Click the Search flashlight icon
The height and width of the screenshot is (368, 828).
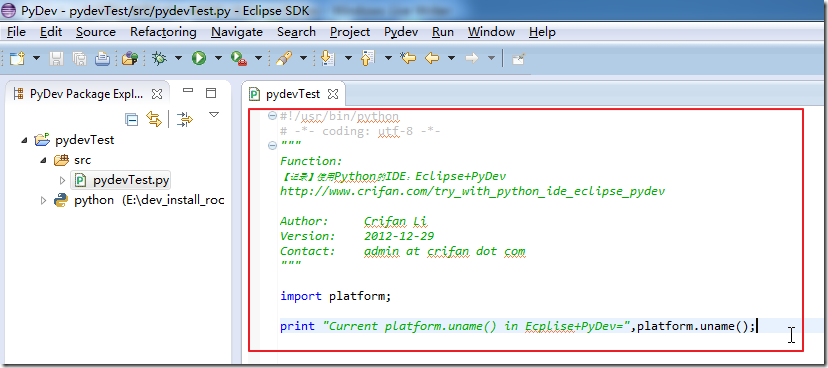click(x=284, y=58)
